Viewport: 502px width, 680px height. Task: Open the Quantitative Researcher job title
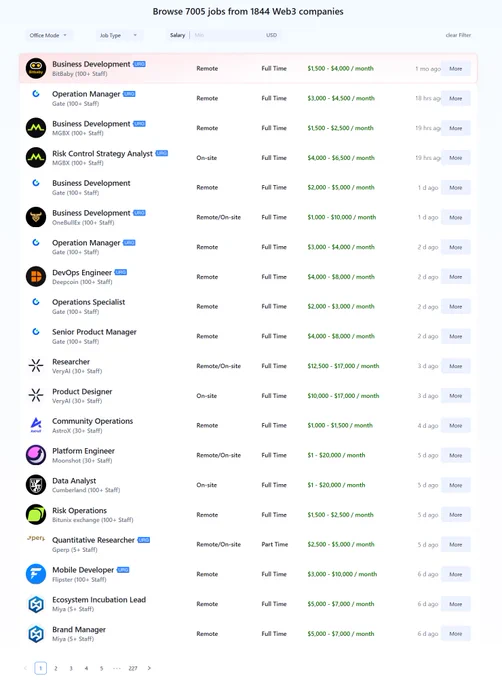[x=93, y=540]
